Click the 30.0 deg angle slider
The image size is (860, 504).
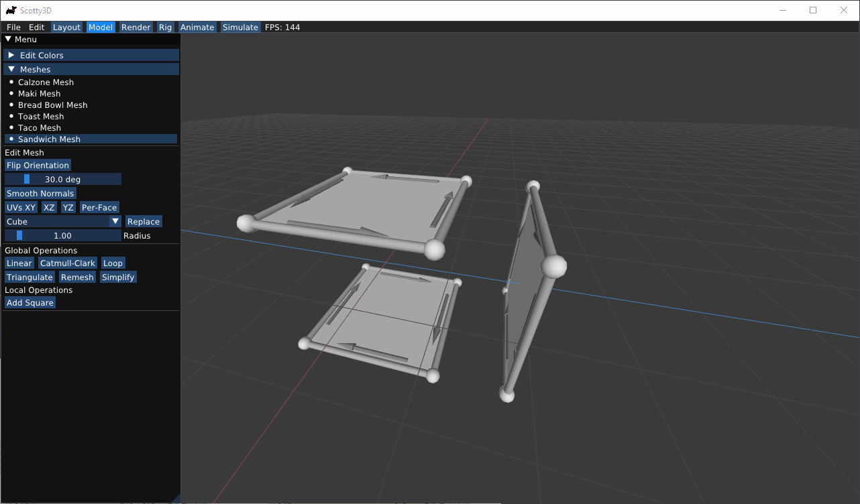tap(63, 180)
